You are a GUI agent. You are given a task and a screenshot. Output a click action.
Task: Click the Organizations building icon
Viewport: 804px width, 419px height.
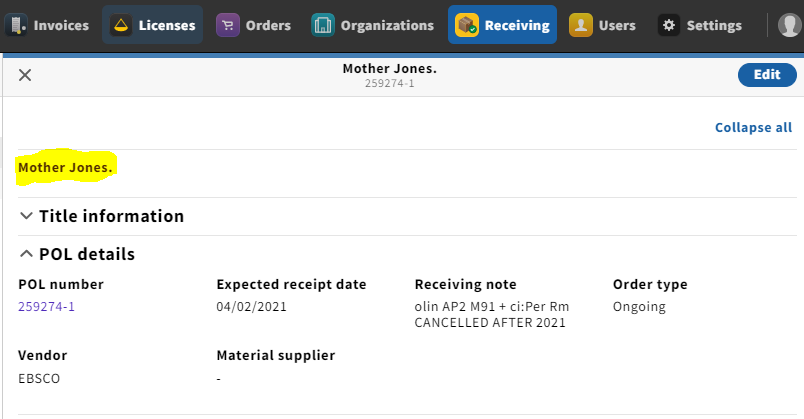[323, 25]
